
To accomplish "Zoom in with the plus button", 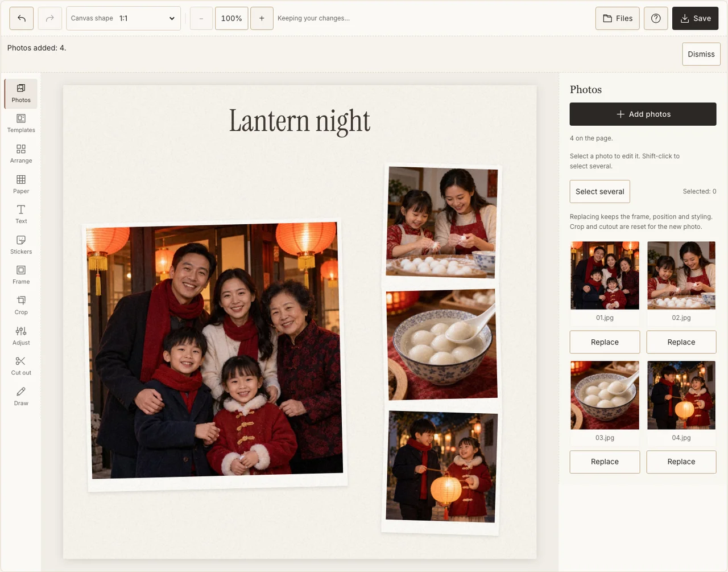I will click(x=262, y=18).
